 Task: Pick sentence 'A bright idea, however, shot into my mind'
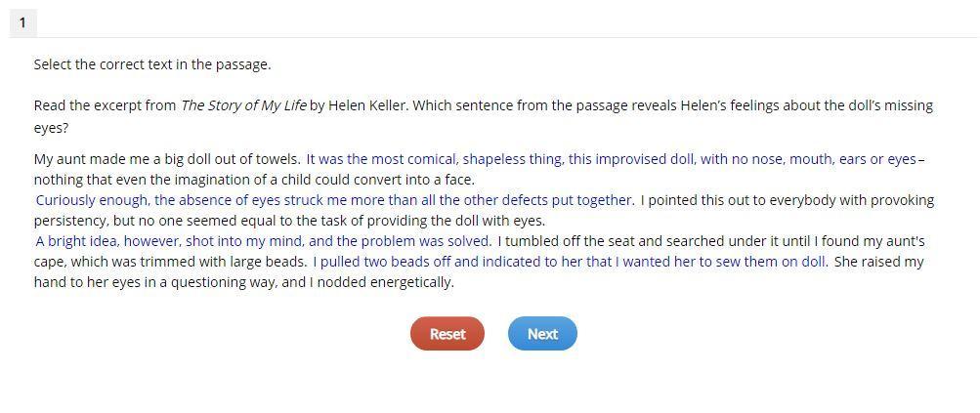(263, 241)
